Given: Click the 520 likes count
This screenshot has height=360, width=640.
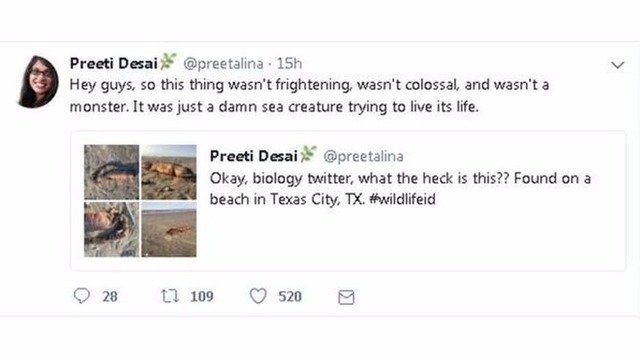Looking at the screenshot, I should pos(290,296).
